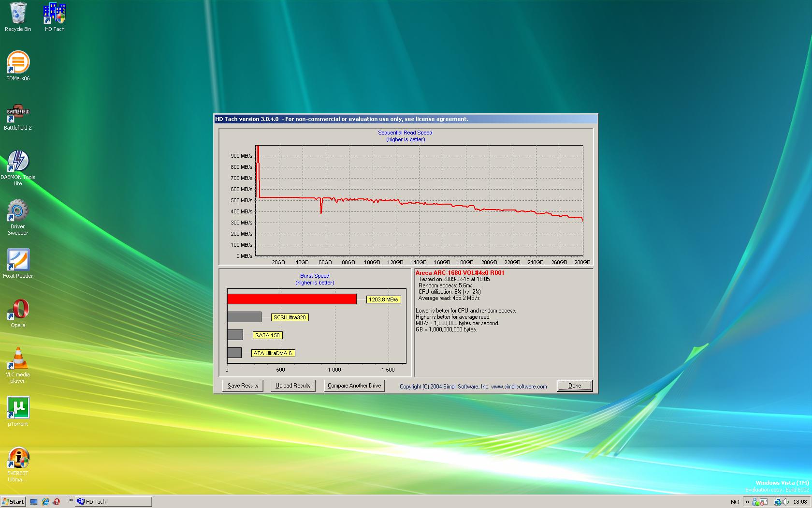Screen dimensions: 812x508
Task: Open the volume speaker tray icon
Action: point(786,502)
